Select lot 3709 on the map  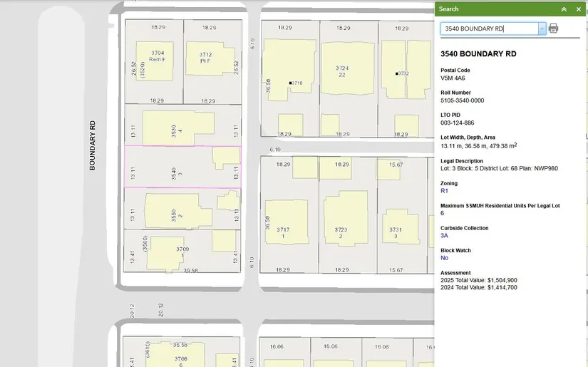point(182,252)
